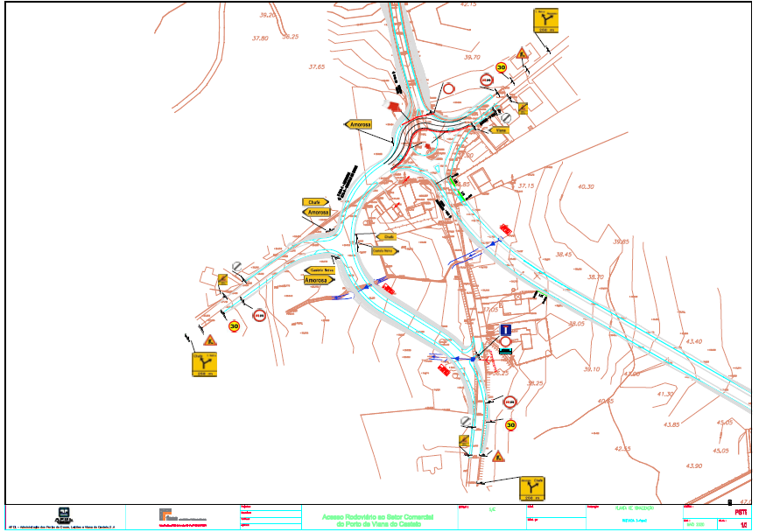Select the 30 speed limit sign near top right
759x532 pixels.
[x=501, y=67]
